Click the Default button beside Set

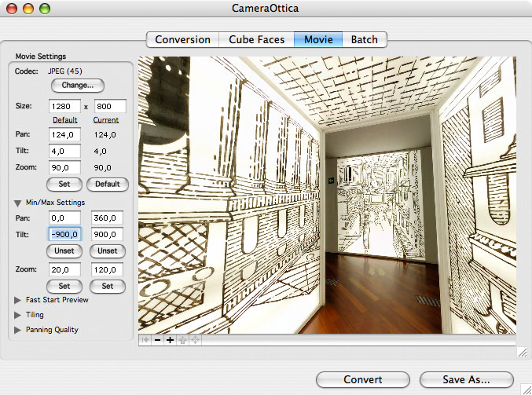pos(108,184)
